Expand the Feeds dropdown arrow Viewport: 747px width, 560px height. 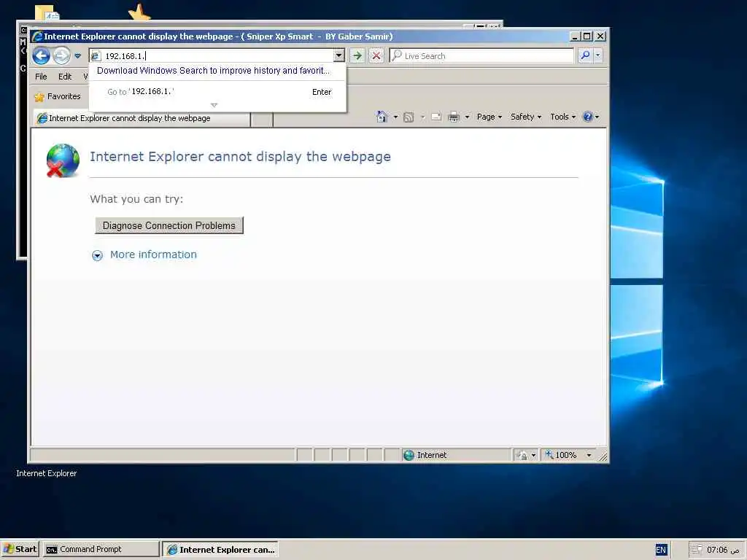pos(422,117)
